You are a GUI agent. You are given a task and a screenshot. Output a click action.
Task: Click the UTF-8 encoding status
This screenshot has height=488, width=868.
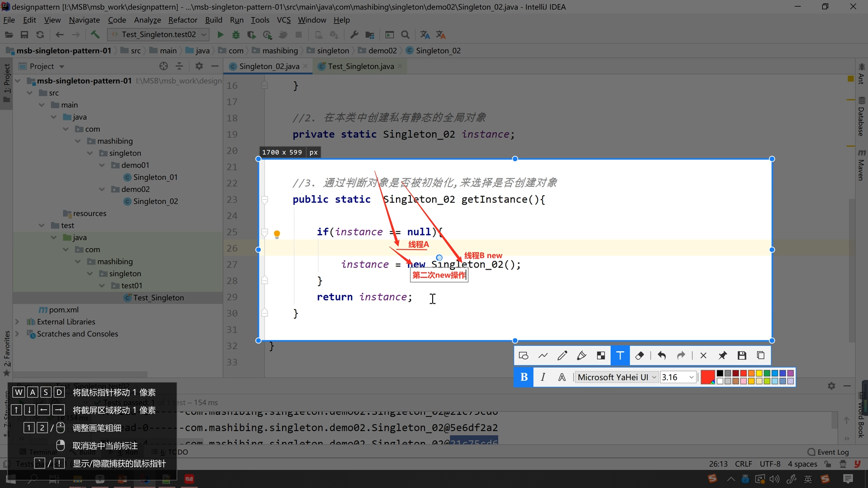(x=770, y=464)
